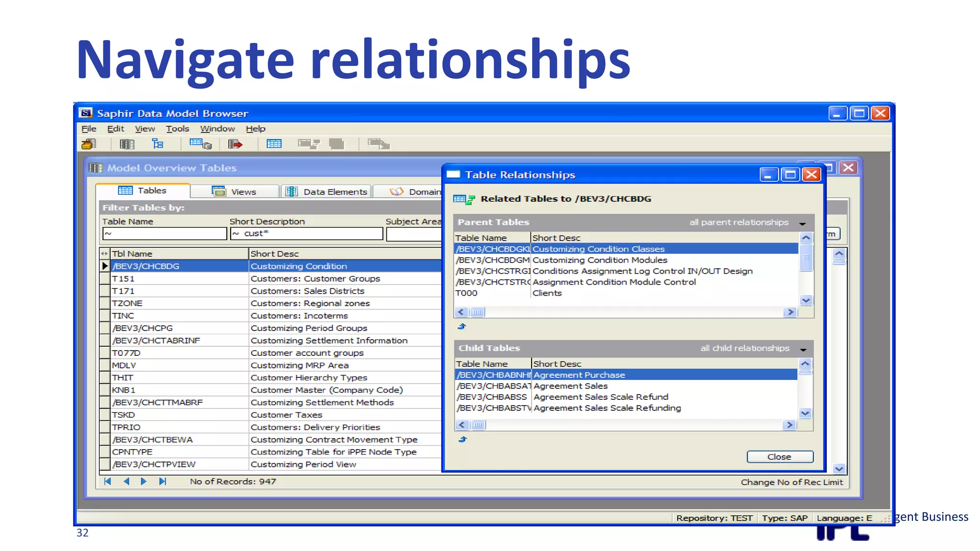The height and width of the screenshot is (551, 980).
Task: Click the Parent Tables vertical scrollbar down arrow
Action: click(x=806, y=301)
